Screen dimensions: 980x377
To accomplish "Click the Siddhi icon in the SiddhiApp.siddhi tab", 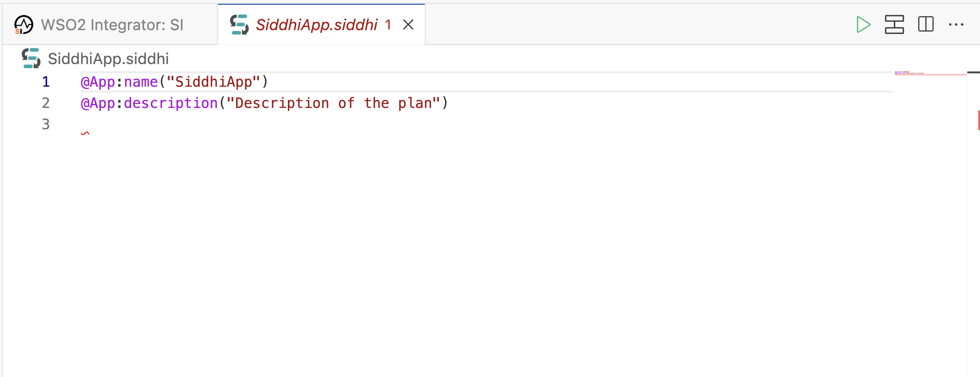I will coord(239,25).
